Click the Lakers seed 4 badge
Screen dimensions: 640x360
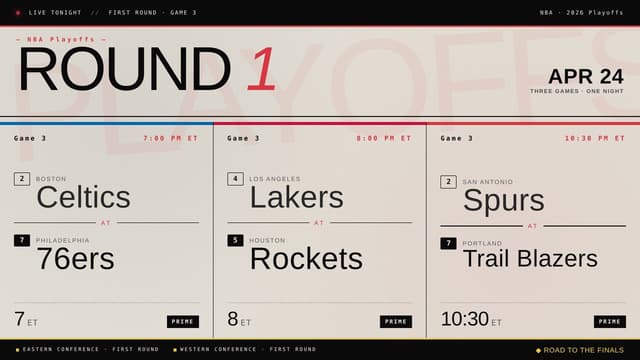[236, 179]
